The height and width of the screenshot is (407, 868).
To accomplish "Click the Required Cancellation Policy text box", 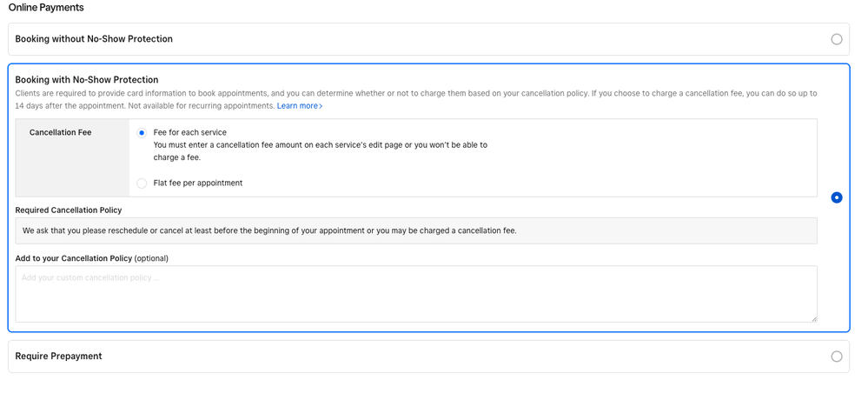I will (415, 230).
